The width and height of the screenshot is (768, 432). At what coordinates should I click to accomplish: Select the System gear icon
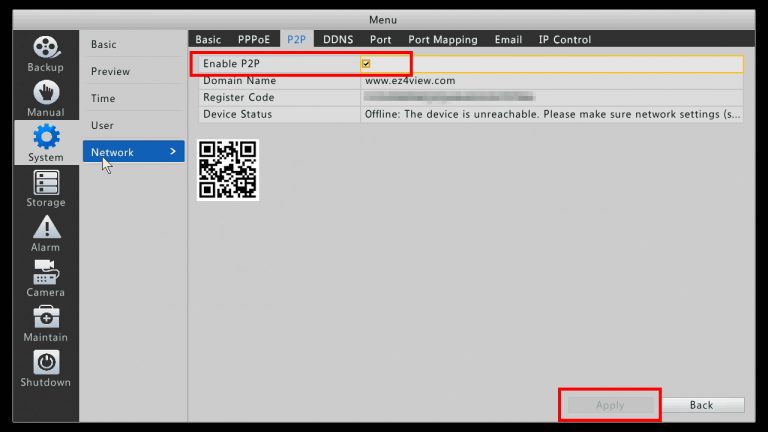pyautogui.click(x=46, y=137)
